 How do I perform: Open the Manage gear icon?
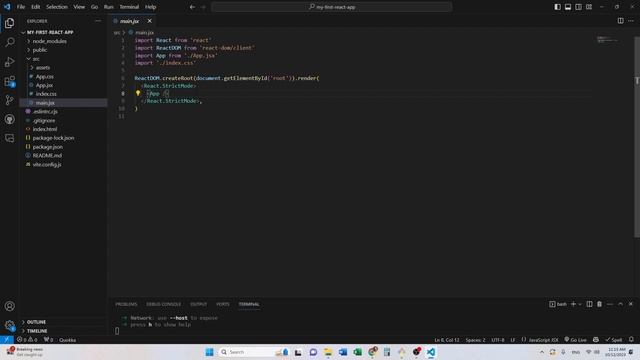(x=9, y=325)
